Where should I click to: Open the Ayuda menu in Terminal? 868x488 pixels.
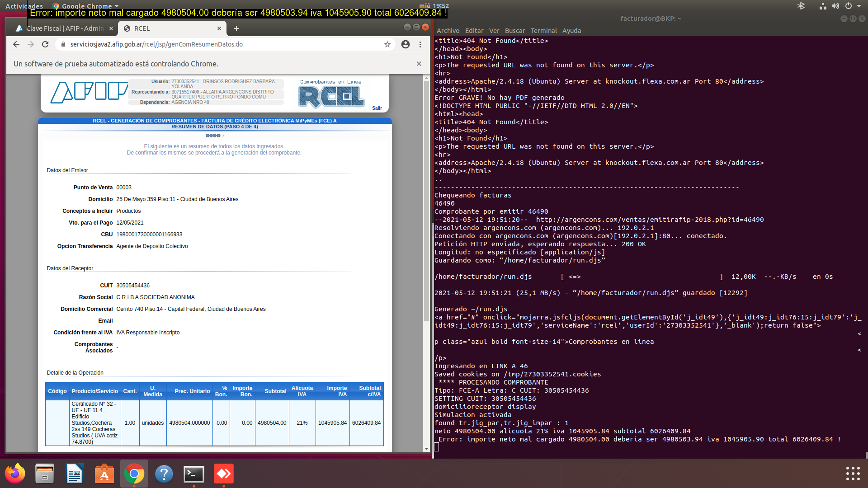571,31
